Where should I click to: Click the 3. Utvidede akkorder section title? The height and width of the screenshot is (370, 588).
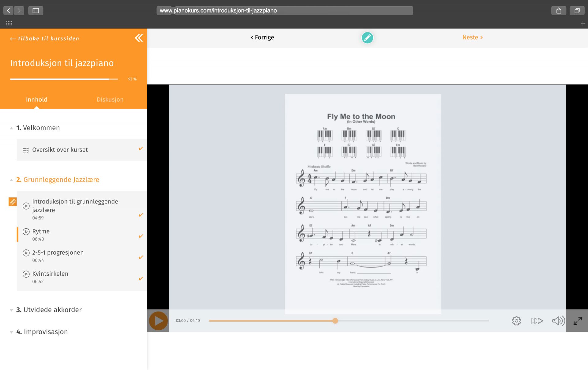pos(49,310)
